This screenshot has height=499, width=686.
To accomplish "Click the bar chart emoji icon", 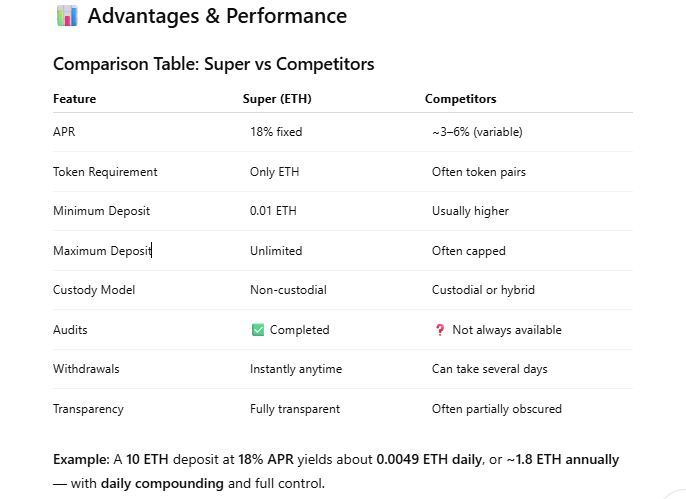I will tap(67, 16).
